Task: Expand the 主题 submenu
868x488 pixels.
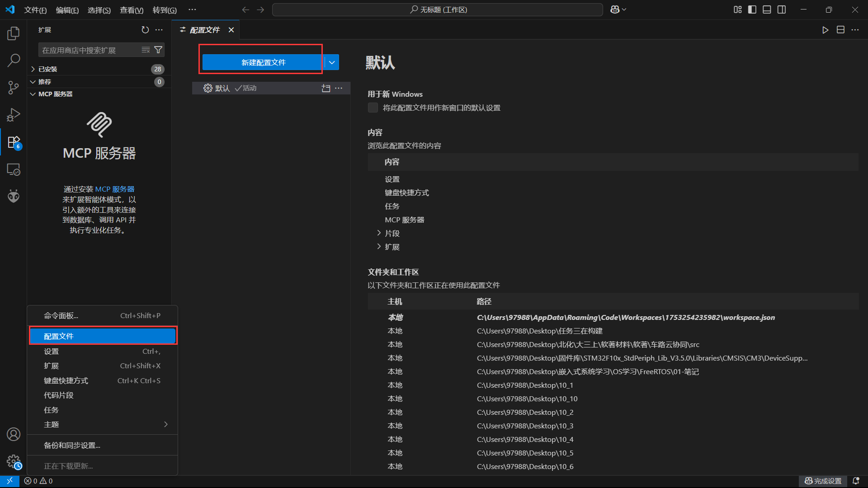Action: pyautogui.click(x=103, y=425)
